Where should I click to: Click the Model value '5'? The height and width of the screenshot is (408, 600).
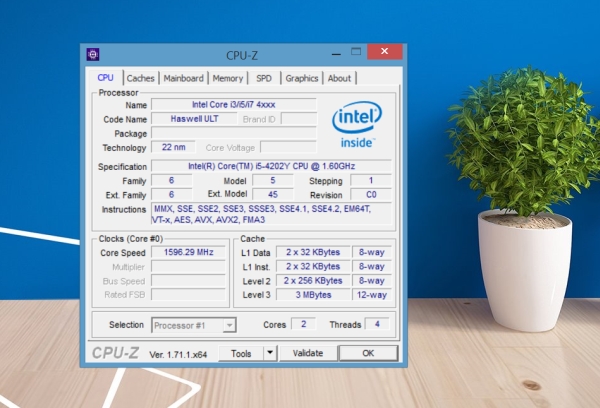tap(272, 180)
